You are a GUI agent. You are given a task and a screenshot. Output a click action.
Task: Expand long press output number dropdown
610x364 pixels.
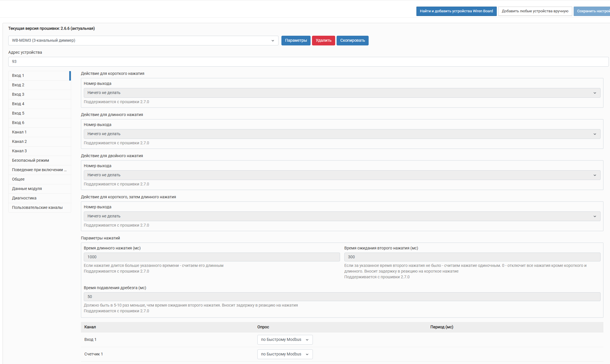342,134
